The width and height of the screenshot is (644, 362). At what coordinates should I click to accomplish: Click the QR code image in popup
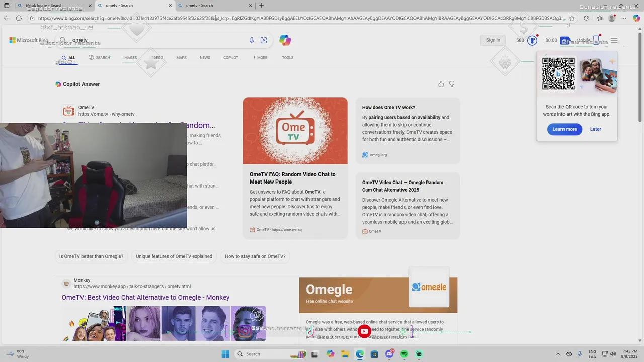[558, 74]
